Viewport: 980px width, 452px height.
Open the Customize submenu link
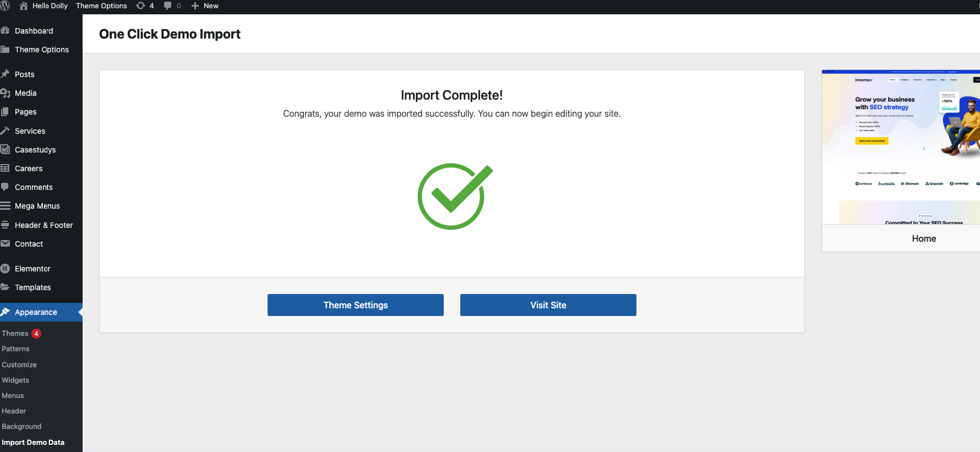pos(19,364)
